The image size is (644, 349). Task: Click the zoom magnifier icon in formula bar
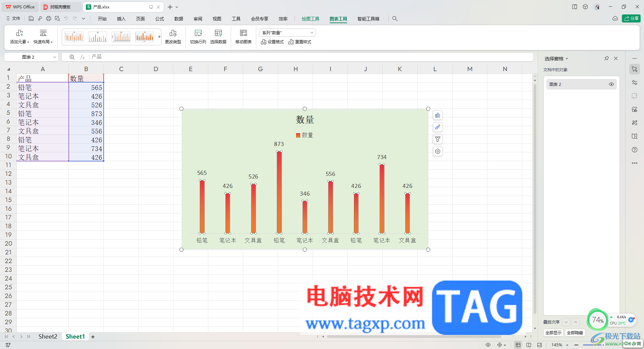click(72, 57)
